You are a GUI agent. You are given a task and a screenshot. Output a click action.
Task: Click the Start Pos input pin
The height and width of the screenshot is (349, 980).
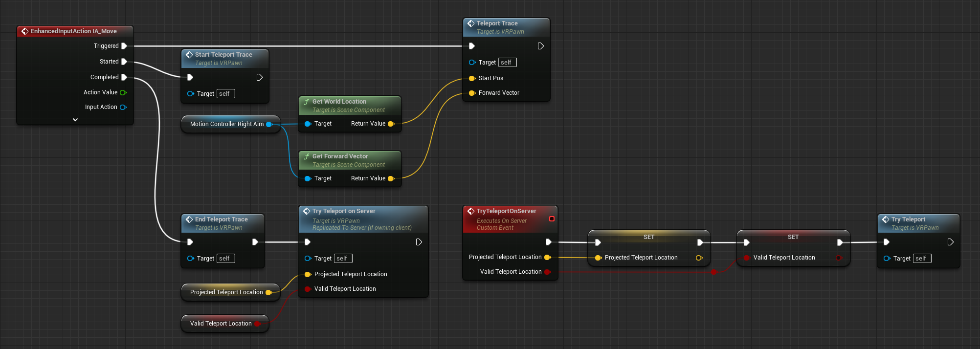pos(472,78)
